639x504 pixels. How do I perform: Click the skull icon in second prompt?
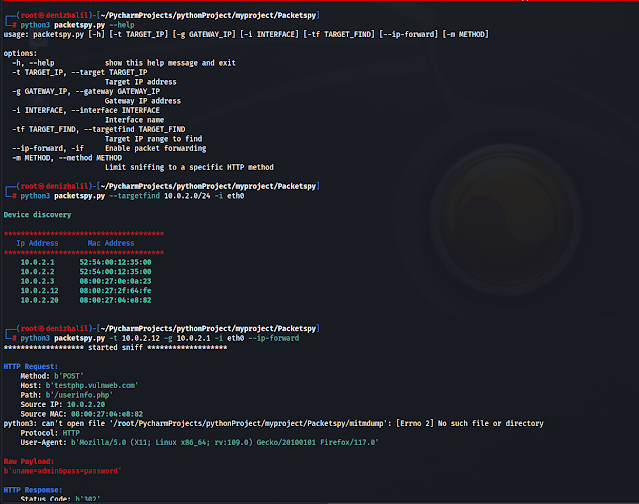pos(41,186)
